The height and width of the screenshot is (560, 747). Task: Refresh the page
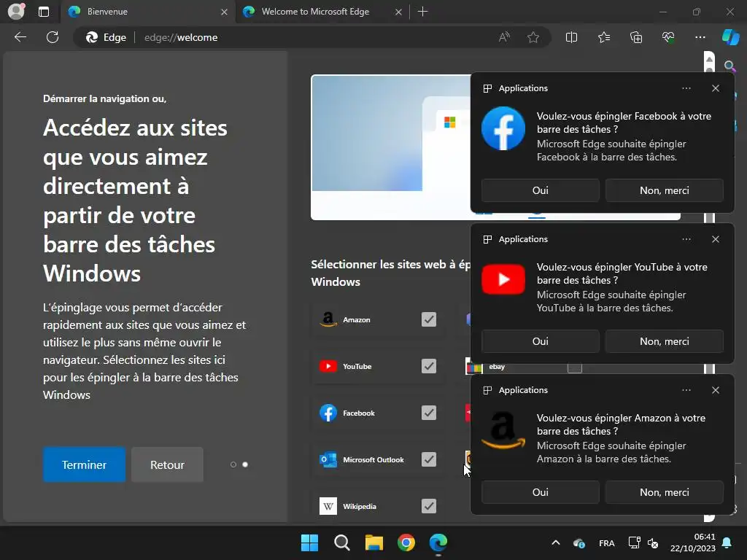click(53, 37)
